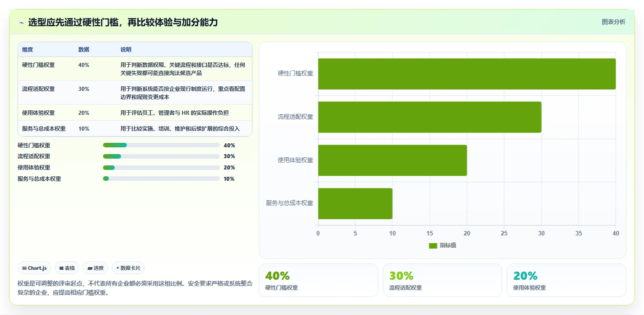The image size is (644, 315).
Task: Click the 40% value beside first progress bar
Action: click(229, 145)
